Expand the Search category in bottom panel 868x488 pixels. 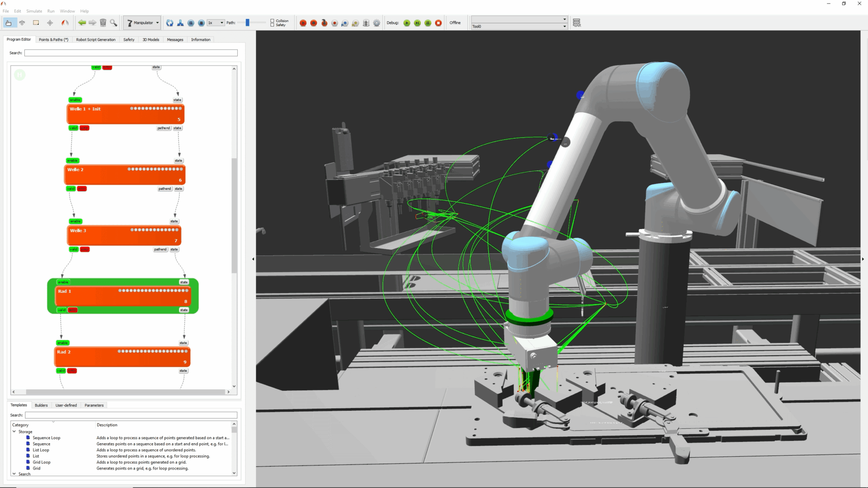tap(13, 474)
